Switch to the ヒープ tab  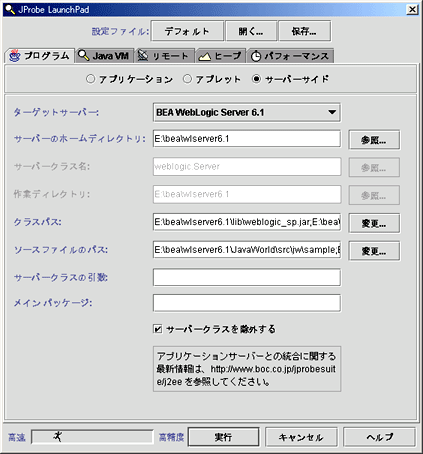tap(221, 56)
